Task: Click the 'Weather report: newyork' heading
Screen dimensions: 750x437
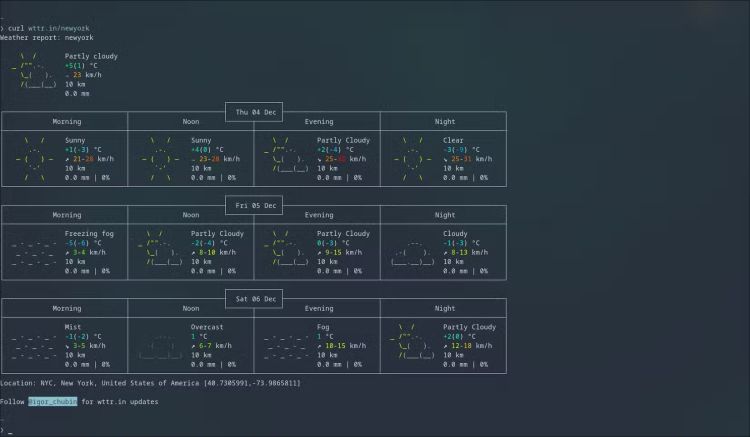Action: pos(47,37)
